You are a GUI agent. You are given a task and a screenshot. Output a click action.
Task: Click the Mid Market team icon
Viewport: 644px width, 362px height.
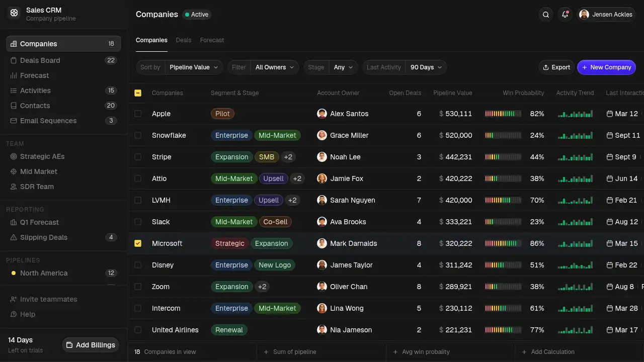pos(14,171)
